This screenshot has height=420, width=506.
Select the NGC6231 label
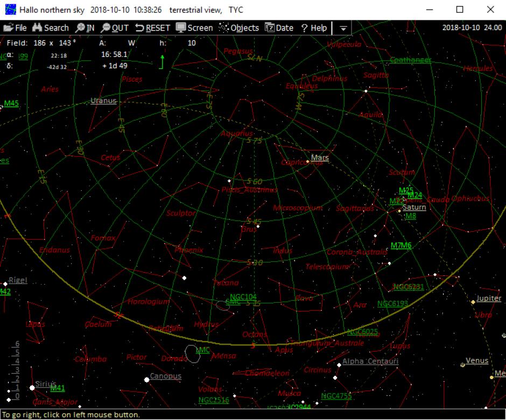coord(408,287)
